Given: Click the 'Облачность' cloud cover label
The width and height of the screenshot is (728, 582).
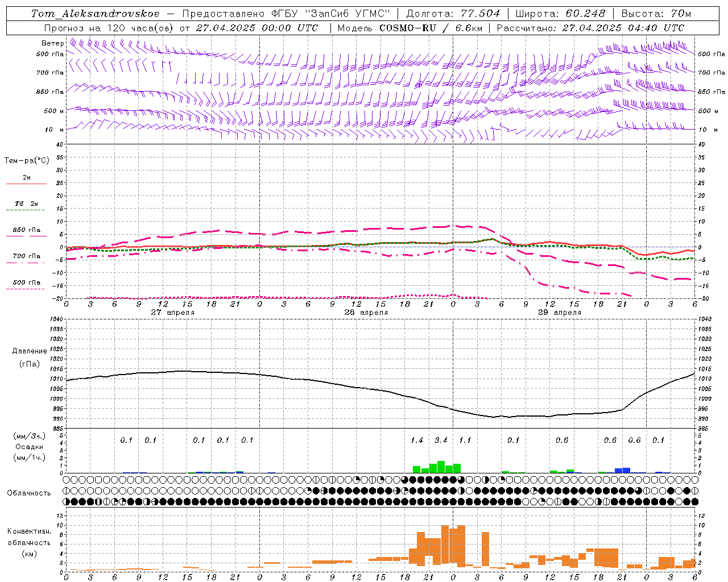Looking at the screenshot, I should pyautogui.click(x=29, y=493).
